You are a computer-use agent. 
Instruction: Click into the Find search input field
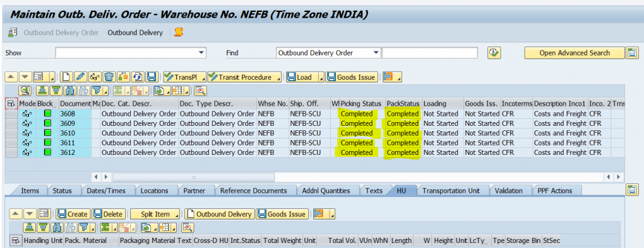430,53
